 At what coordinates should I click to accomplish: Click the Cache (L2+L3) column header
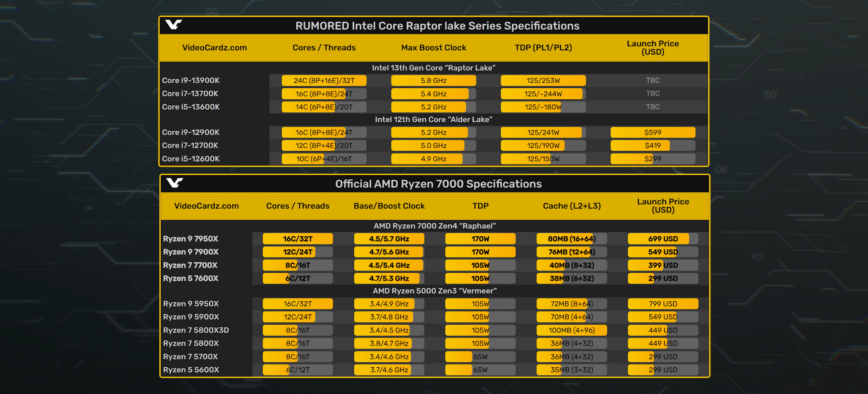(x=571, y=206)
